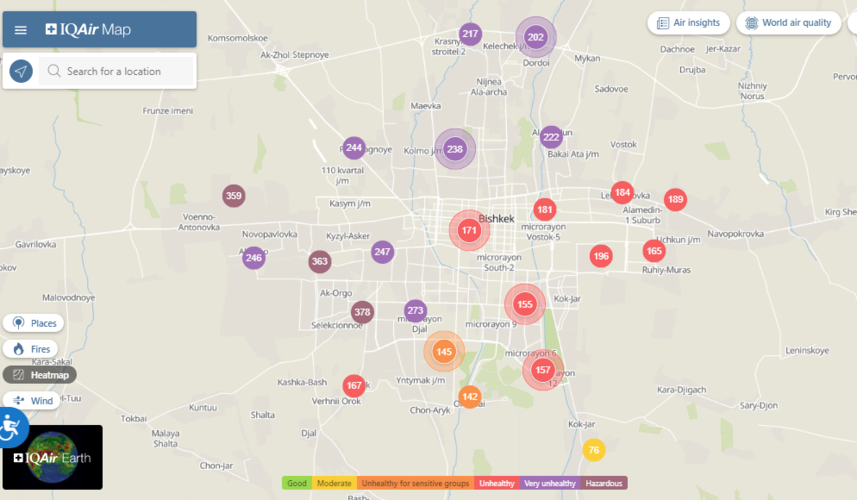Disable the Heatmap layer
This screenshot has height=500, width=857.
click(40, 375)
